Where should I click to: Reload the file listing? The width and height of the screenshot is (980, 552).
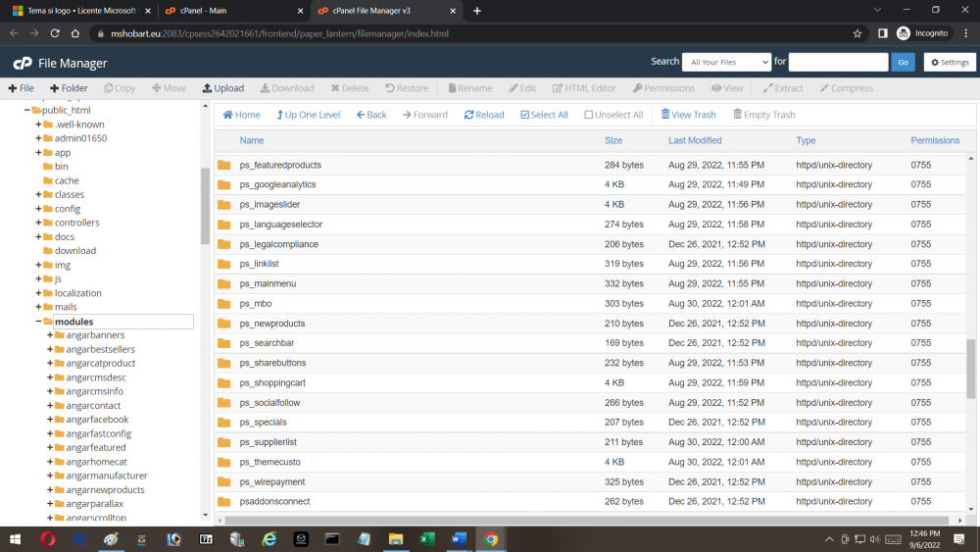pyautogui.click(x=484, y=115)
